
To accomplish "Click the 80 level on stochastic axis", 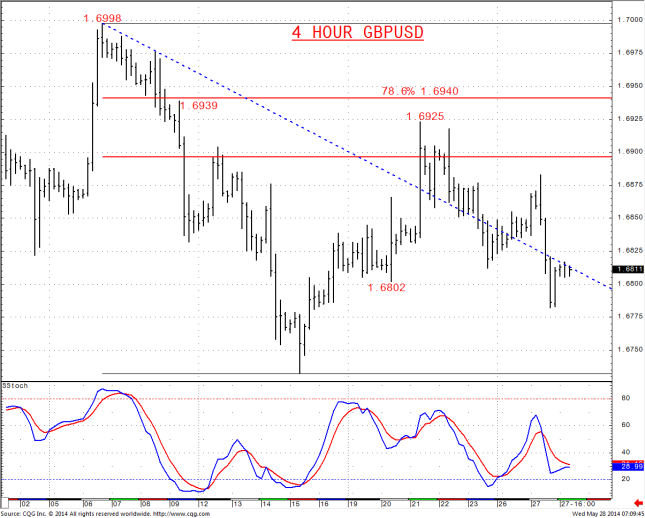I will tap(626, 399).
